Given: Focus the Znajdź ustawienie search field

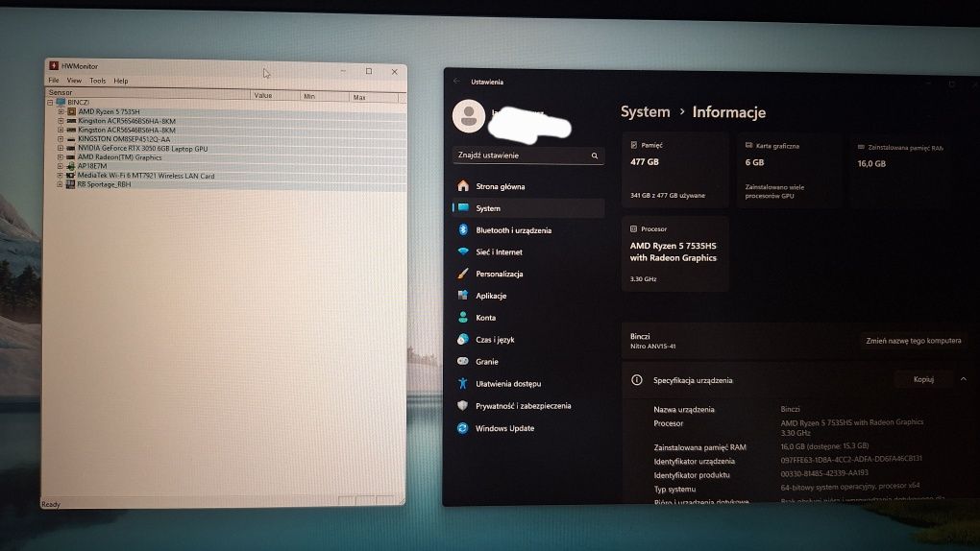Looking at the screenshot, I should 528,155.
